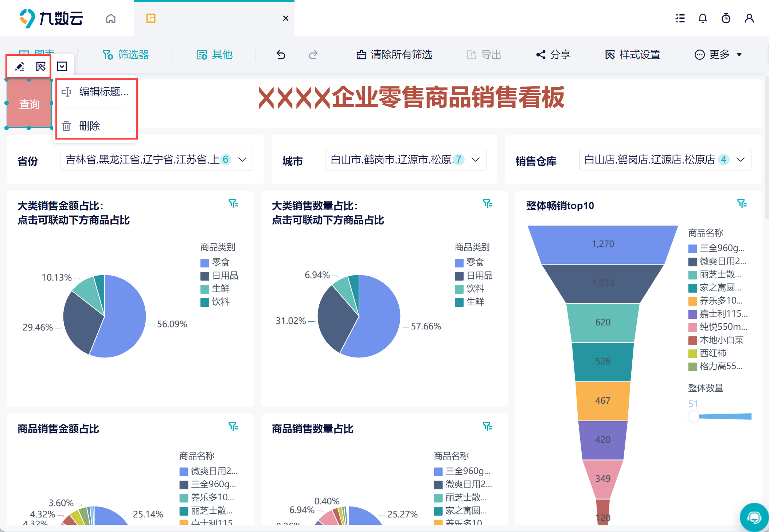Click the 整体数量 range slider handle
The width and height of the screenshot is (769, 532).
(x=694, y=416)
